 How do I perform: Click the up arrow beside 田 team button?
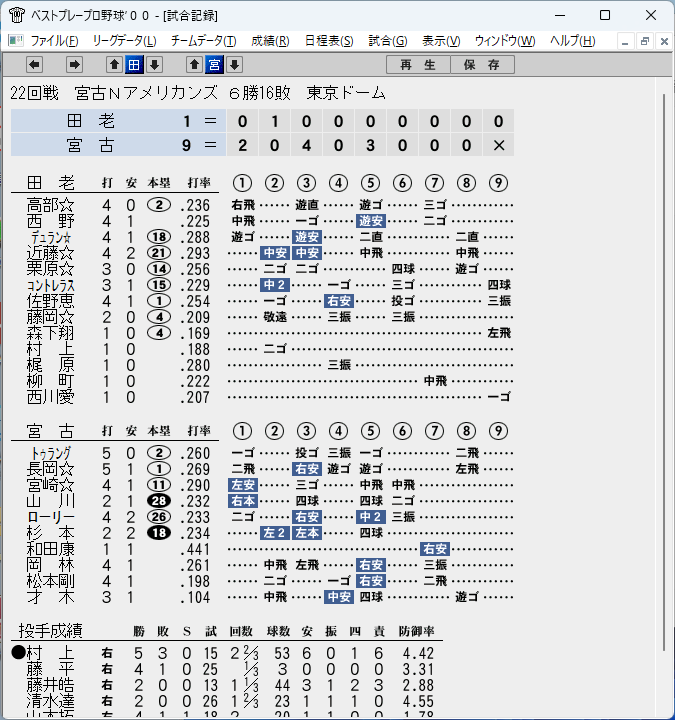pyautogui.click(x=114, y=65)
